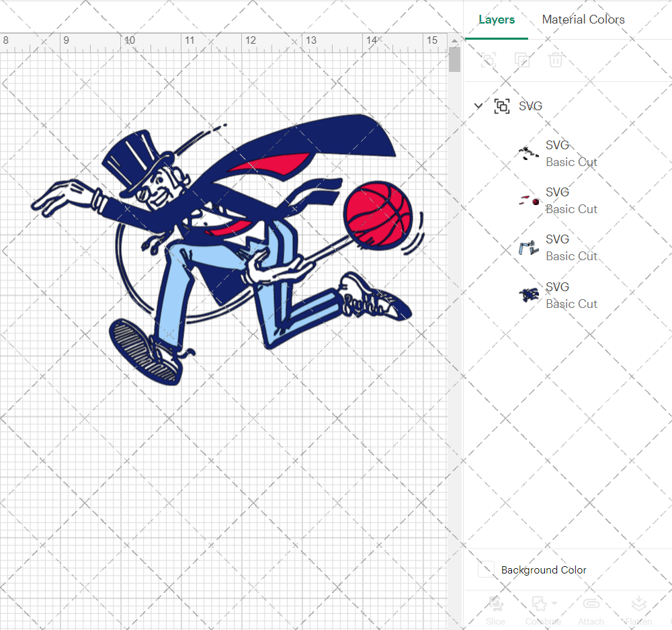Switch to the Layers tab
Screen dimensions: 672x630
click(497, 19)
